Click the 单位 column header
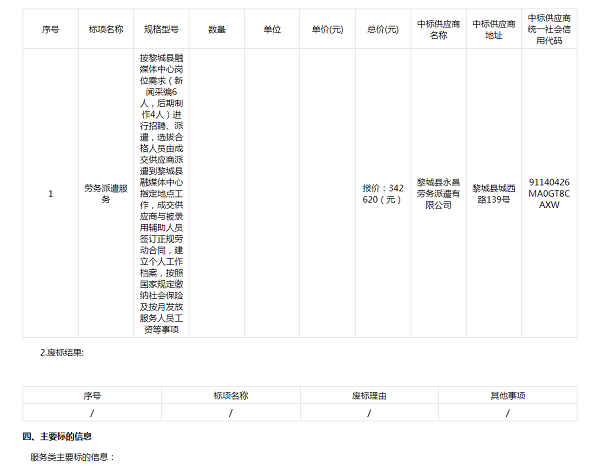 (272, 30)
